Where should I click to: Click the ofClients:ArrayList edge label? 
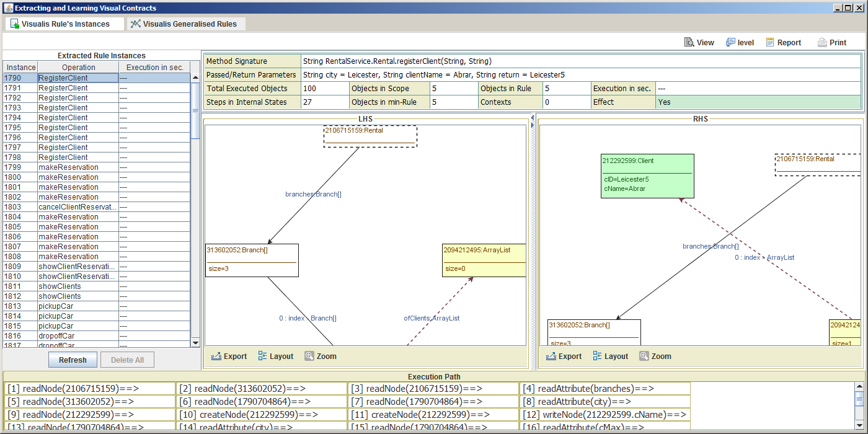pos(432,318)
